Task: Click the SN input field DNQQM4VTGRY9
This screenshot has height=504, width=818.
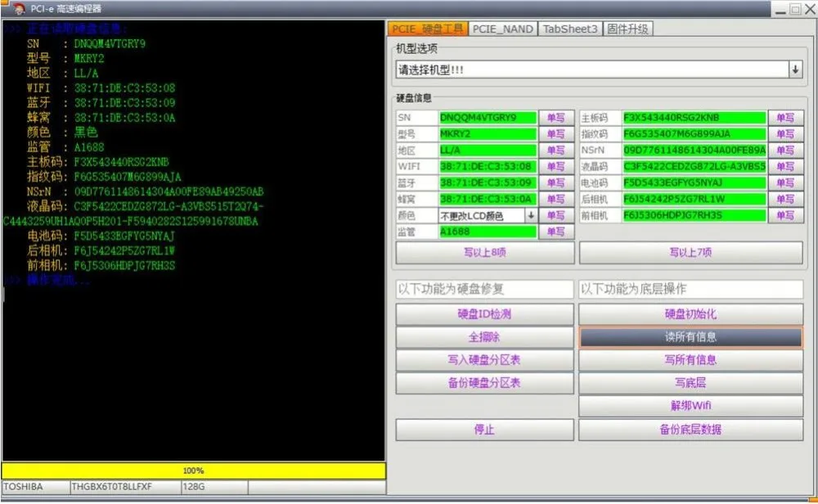Action: (x=488, y=118)
